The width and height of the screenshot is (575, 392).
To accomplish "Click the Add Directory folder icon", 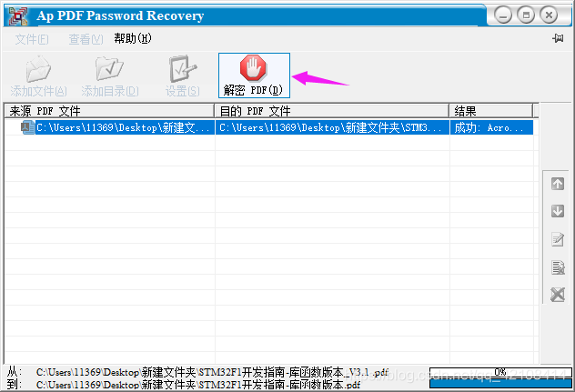I will pos(109,68).
